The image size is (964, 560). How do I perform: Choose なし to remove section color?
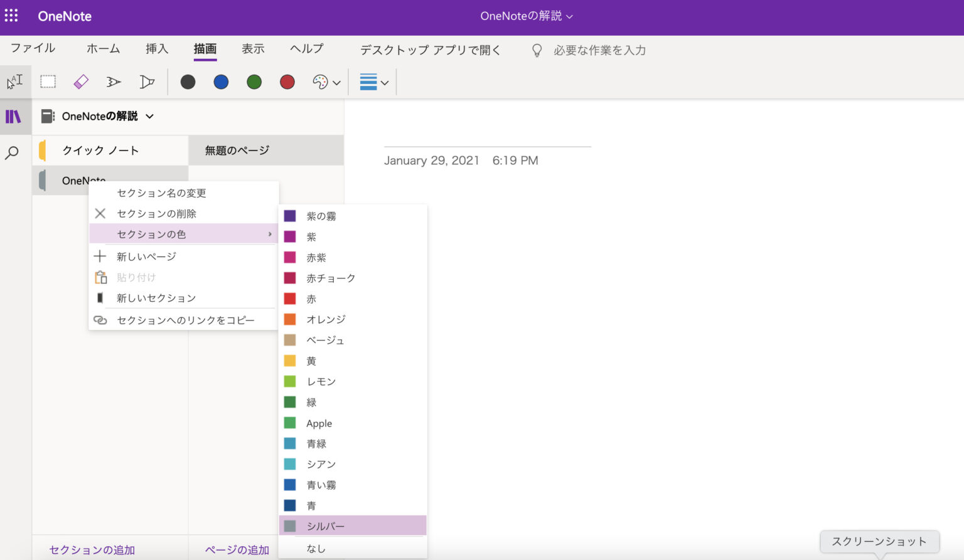tap(353, 549)
